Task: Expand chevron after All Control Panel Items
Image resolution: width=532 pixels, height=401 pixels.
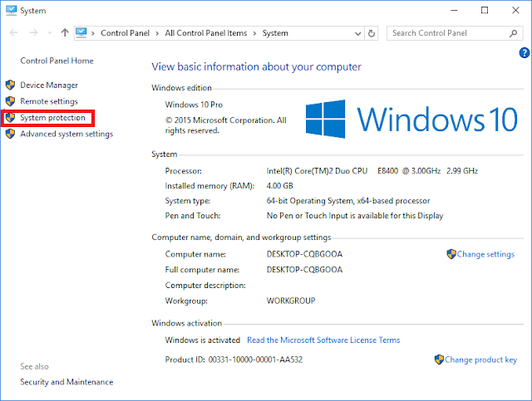Action: (x=254, y=33)
